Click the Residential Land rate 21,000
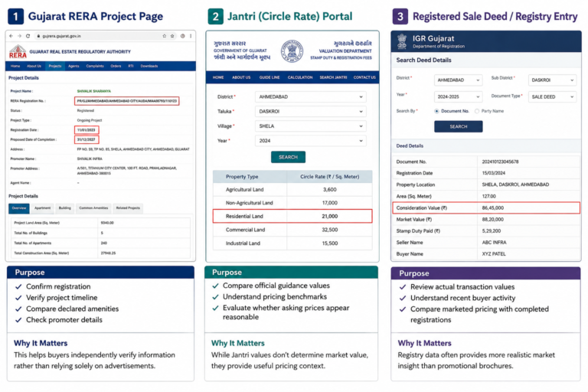This screenshot has height=392, width=588. tap(330, 217)
